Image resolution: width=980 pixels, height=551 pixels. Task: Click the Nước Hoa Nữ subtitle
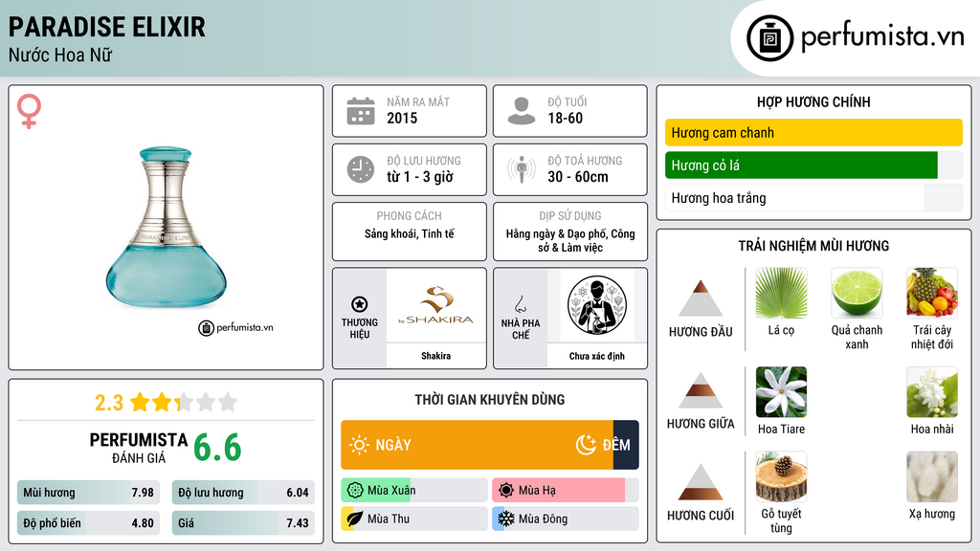(x=60, y=55)
